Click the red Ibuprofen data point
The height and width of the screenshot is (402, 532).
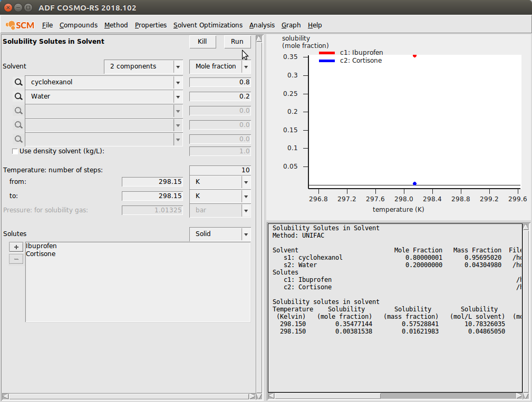(x=414, y=56)
